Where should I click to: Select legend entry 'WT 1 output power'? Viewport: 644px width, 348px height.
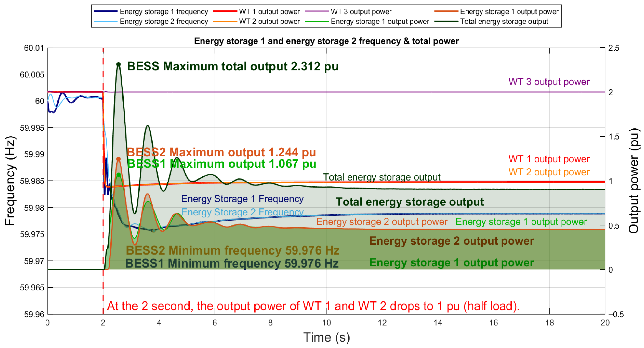click(269, 12)
